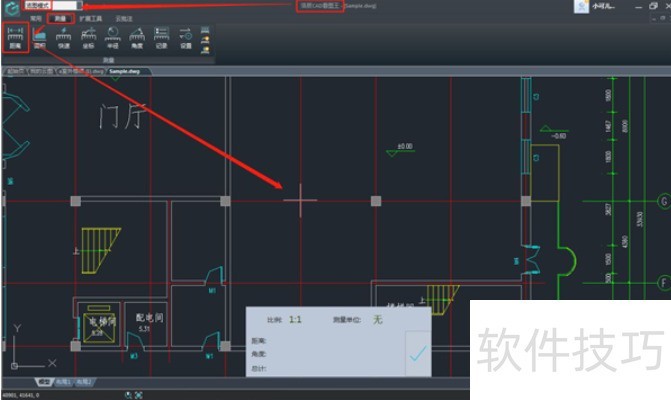The height and width of the screenshot is (400, 671).
Task: Click the user name next to avatar
Action: click(x=603, y=6)
